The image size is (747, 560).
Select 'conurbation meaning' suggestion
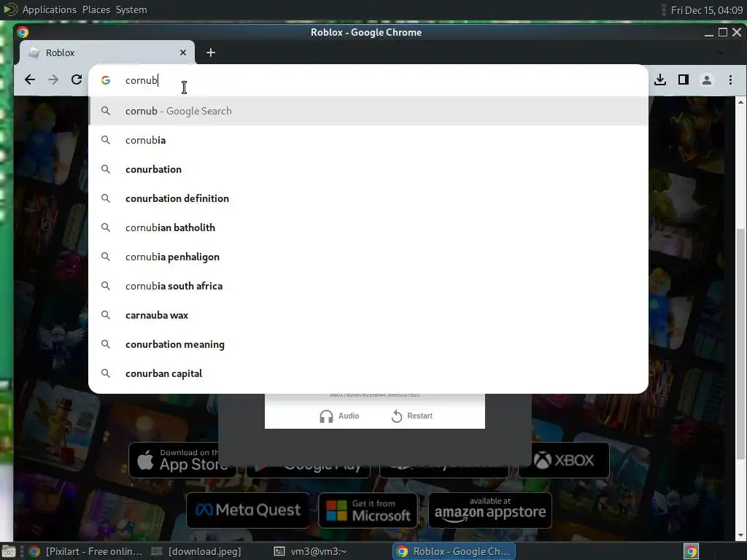click(x=368, y=344)
